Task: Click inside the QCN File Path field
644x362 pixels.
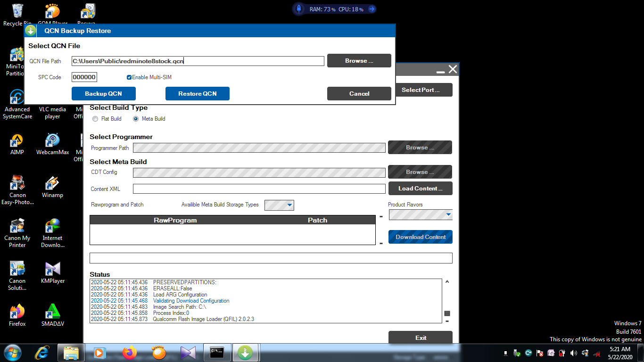Action: [198, 61]
